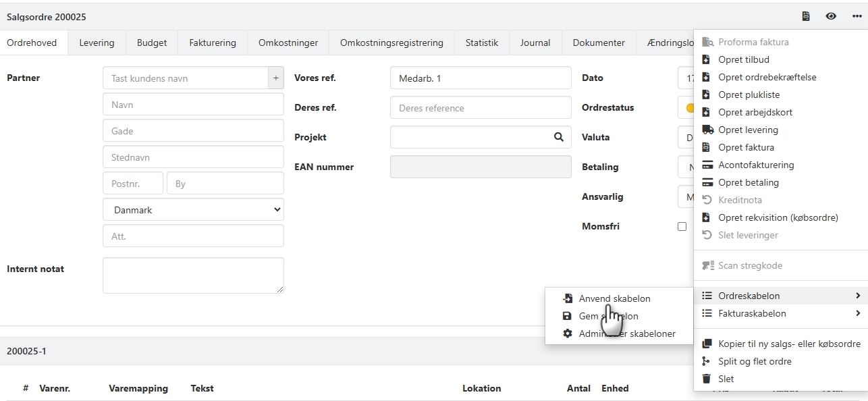868x401 pixels.
Task: Switch to the Levering tab
Action: point(97,43)
